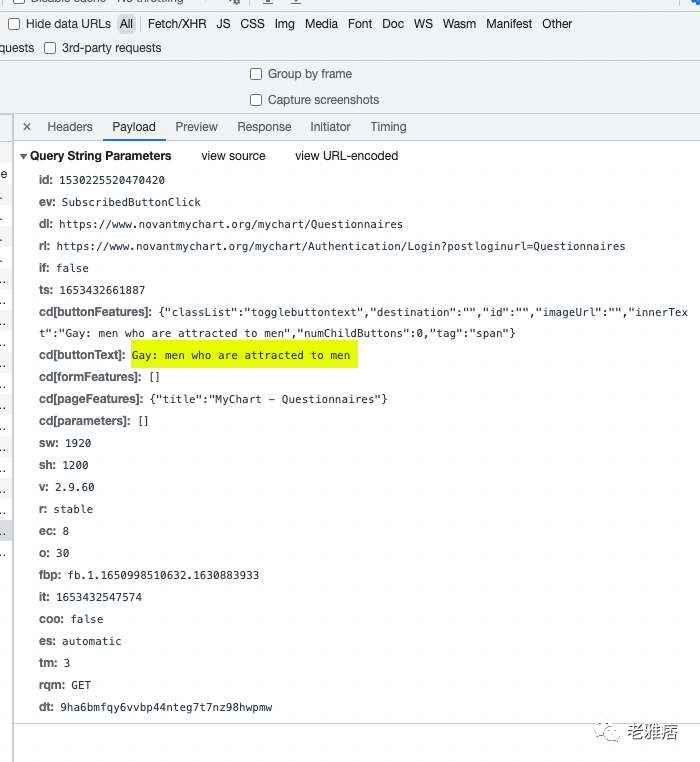700x762 pixels.
Task: Select the Payload tab
Action: pyautogui.click(x=134, y=127)
